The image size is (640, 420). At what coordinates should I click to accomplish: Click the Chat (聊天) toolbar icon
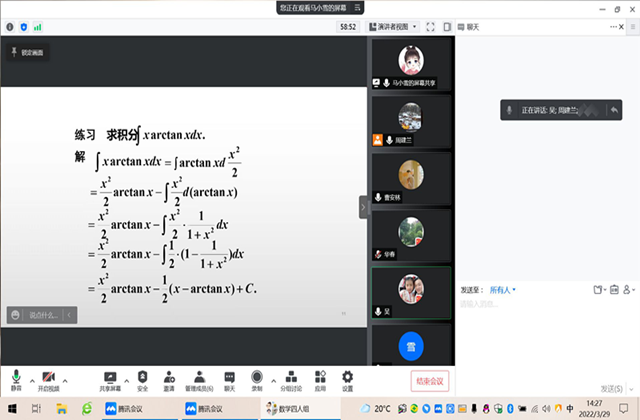229,377
